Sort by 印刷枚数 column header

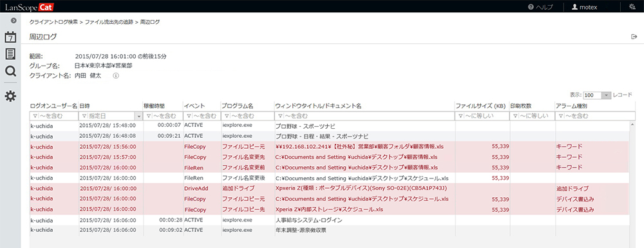(521, 106)
